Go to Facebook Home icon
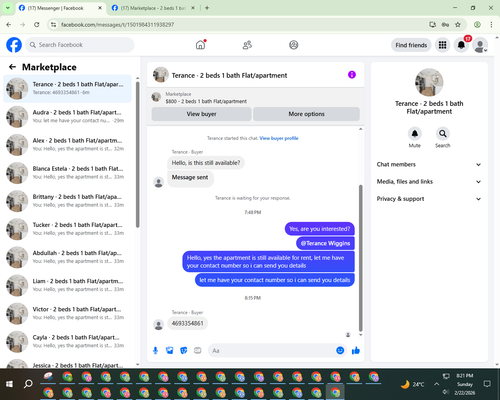The image size is (500, 400). 200,45
